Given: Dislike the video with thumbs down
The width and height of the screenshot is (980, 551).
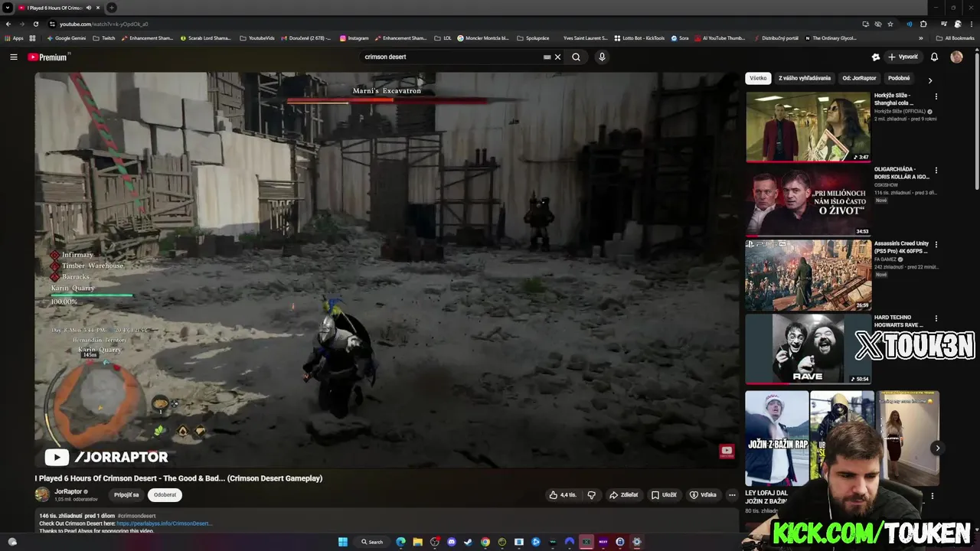Looking at the screenshot, I should click(x=592, y=495).
